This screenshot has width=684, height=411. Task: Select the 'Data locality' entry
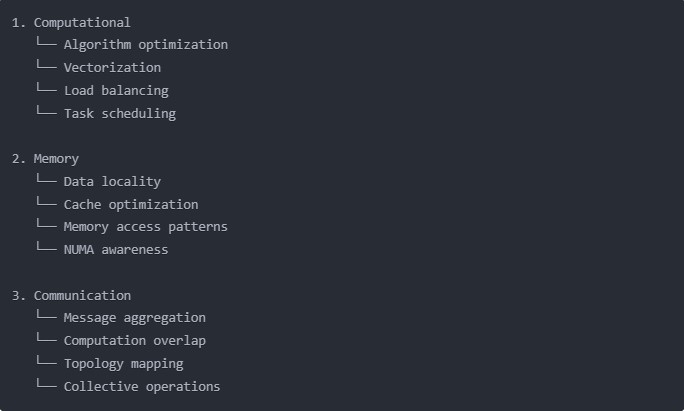coord(112,182)
